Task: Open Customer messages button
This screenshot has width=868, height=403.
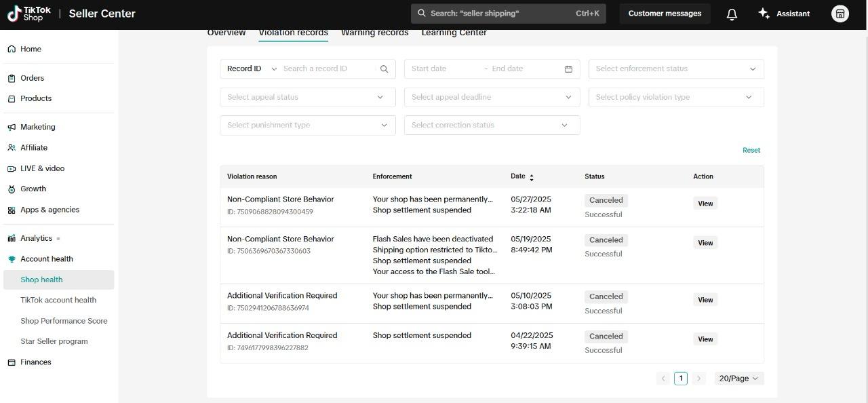Action: 665,14
